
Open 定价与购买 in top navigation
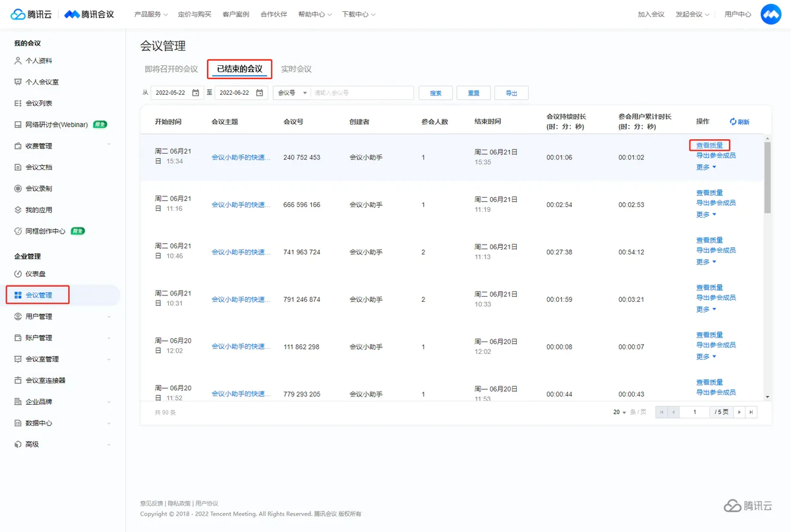(194, 14)
